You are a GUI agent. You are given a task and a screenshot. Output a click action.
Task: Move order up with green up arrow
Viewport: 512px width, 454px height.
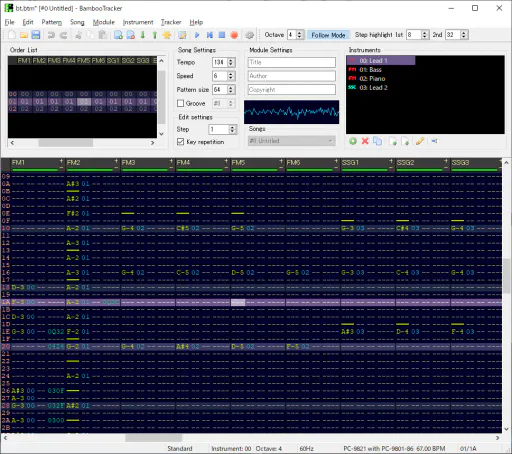(x=155, y=35)
